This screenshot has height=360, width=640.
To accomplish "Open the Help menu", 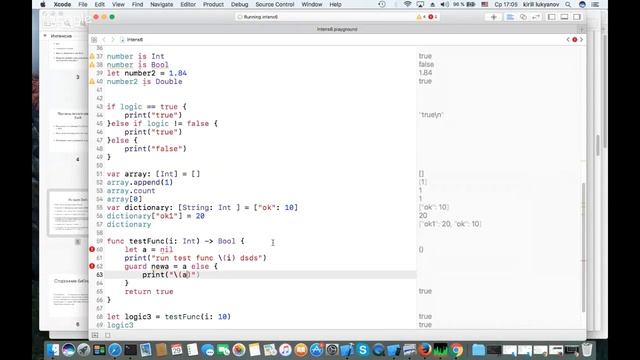I will (336, 4).
